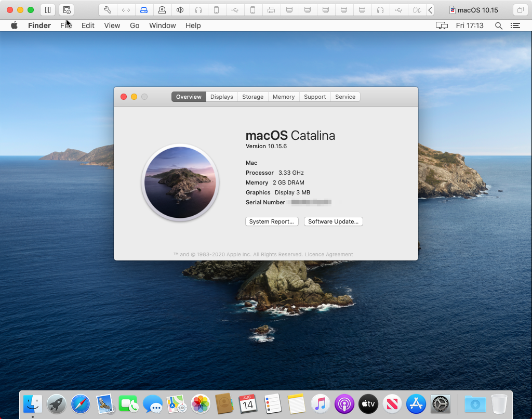The height and width of the screenshot is (419, 532).
Task: Open Podcasts from the Dock
Action: click(x=344, y=404)
